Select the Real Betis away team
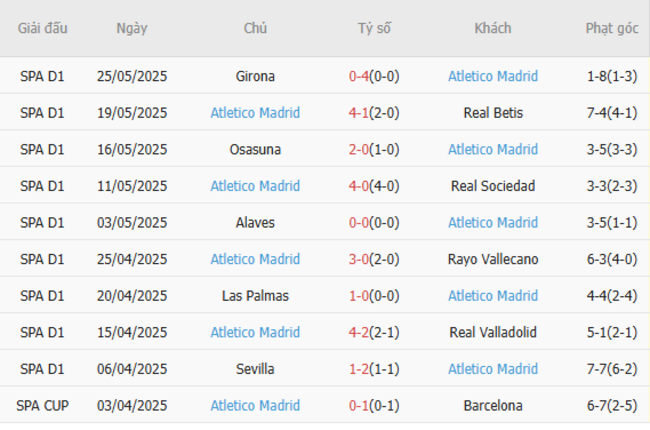650x430 pixels. (492, 113)
